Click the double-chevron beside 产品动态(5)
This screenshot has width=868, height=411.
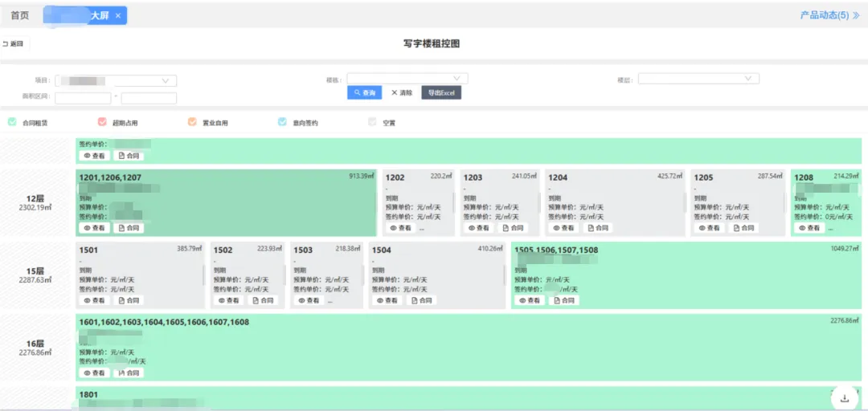(x=857, y=15)
